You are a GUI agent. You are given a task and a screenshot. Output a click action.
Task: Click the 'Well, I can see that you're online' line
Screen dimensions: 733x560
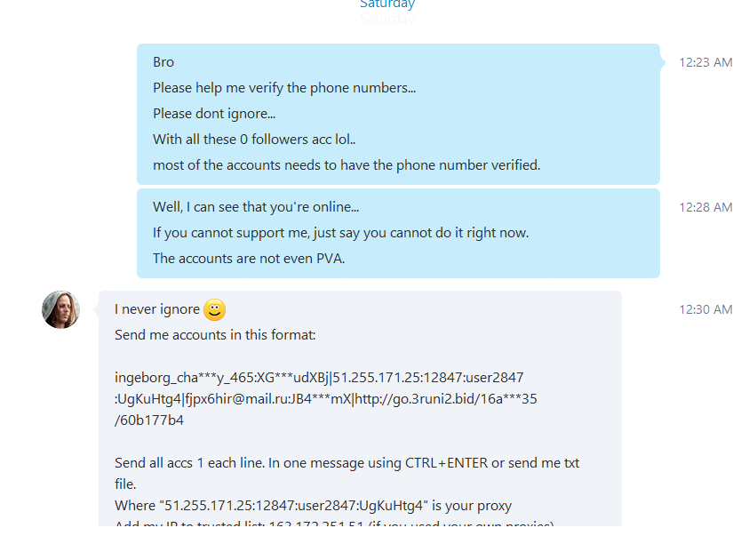[x=256, y=207]
